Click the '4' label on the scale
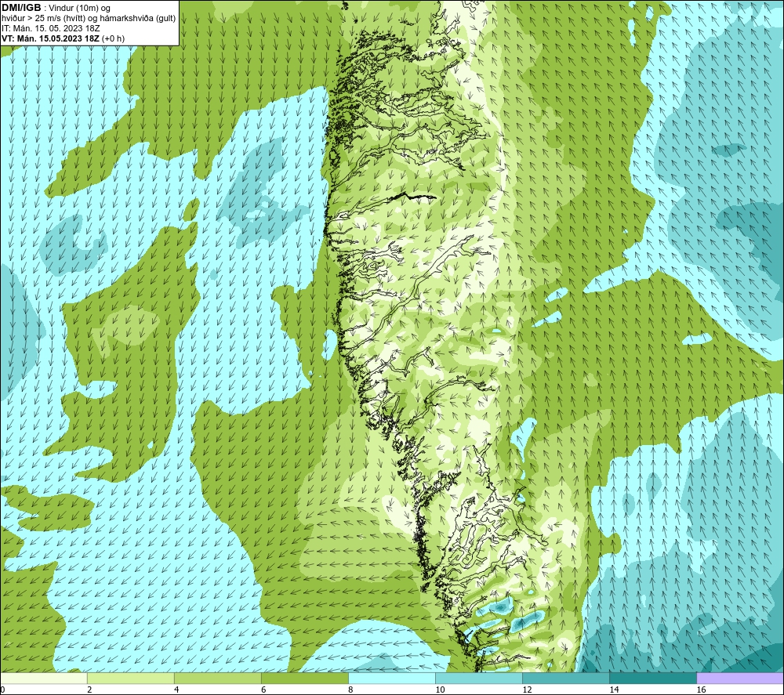Screen dimensions: 784x695 (x=176, y=690)
